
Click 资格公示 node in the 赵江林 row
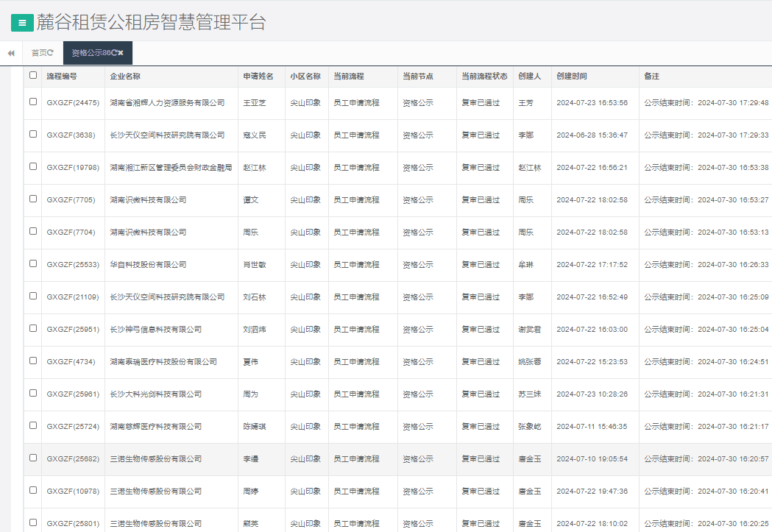coord(417,168)
